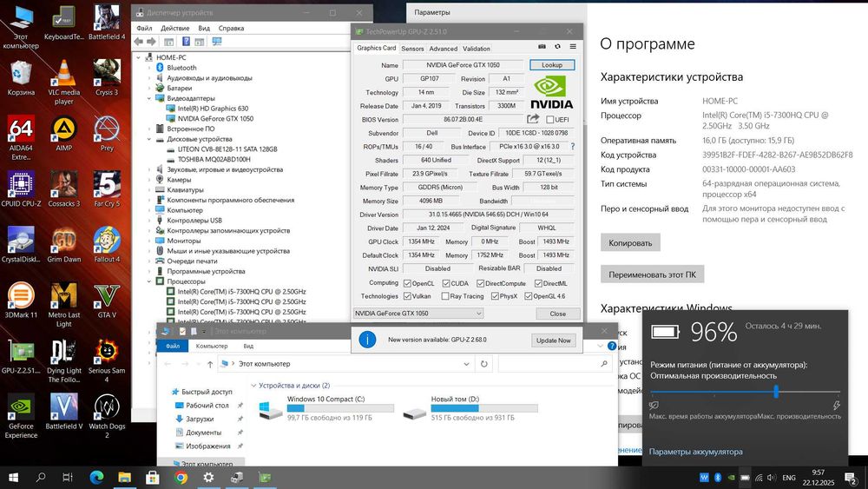The image size is (868, 489).
Task: Open CrystalDiskInfo desktop icon
Action: (x=21, y=244)
